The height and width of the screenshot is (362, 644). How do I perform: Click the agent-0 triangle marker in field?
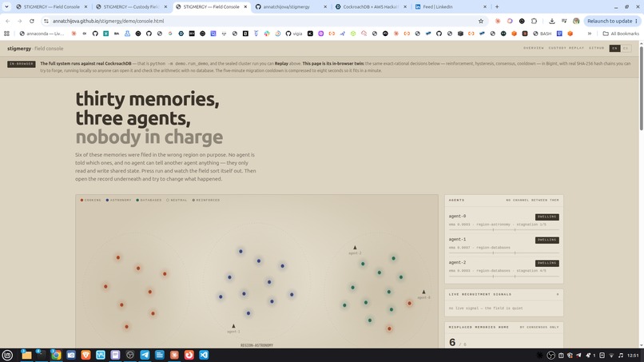[x=423, y=292]
